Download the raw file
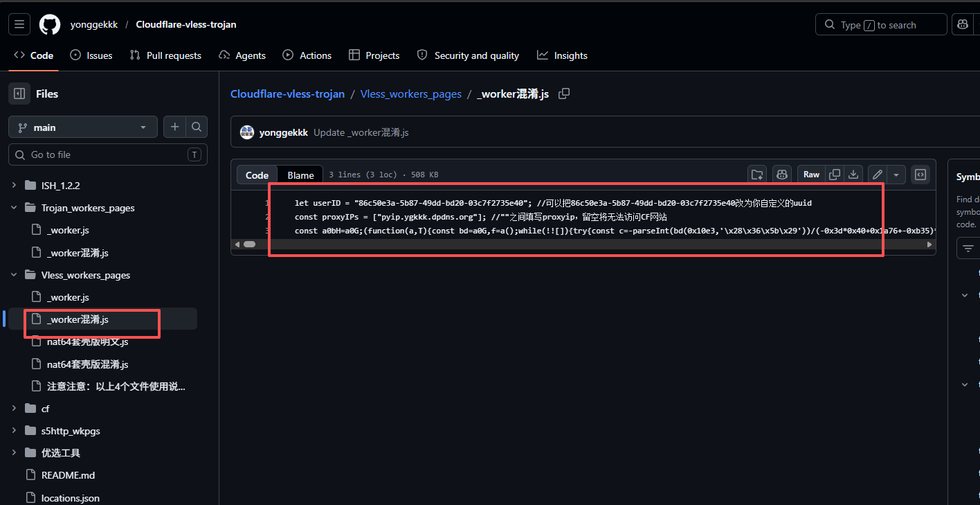The image size is (980, 505). pos(854,175)
